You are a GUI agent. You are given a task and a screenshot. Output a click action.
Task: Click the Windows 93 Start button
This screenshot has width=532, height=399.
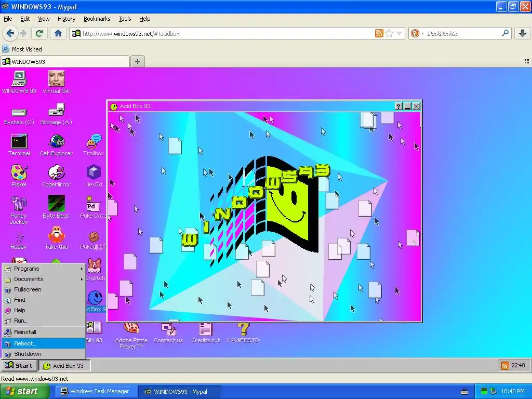coord(19,366)
